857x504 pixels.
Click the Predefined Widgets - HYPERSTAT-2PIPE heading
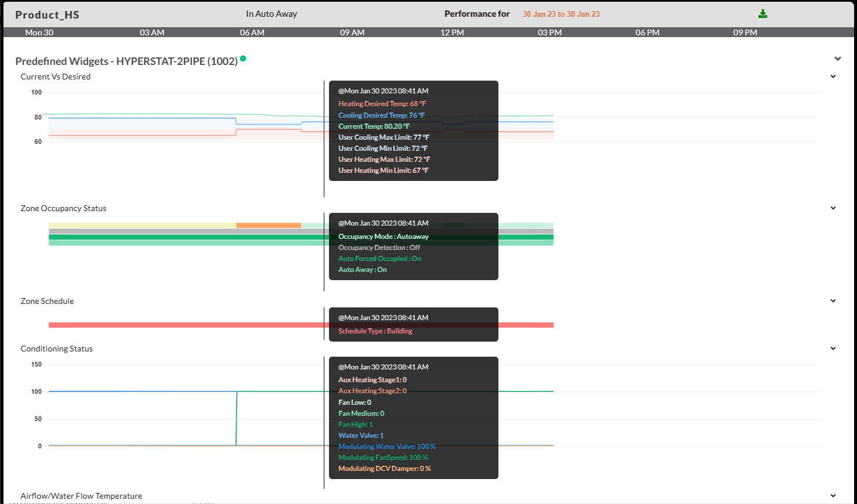[126, 61]
